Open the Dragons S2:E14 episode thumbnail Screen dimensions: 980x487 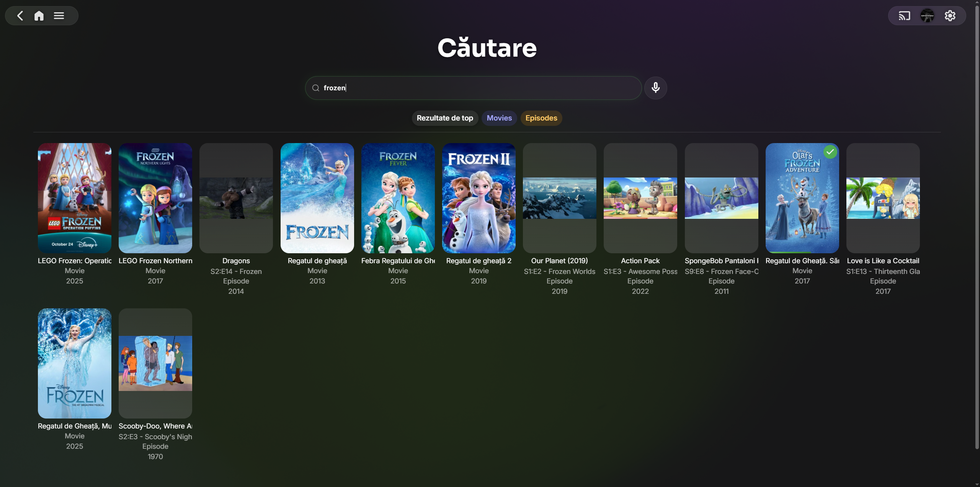236,198
